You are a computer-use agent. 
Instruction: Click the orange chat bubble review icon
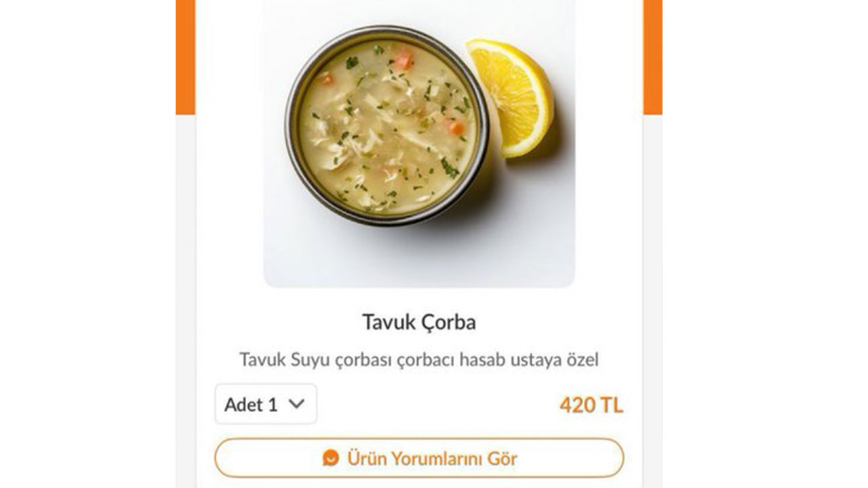330,458
